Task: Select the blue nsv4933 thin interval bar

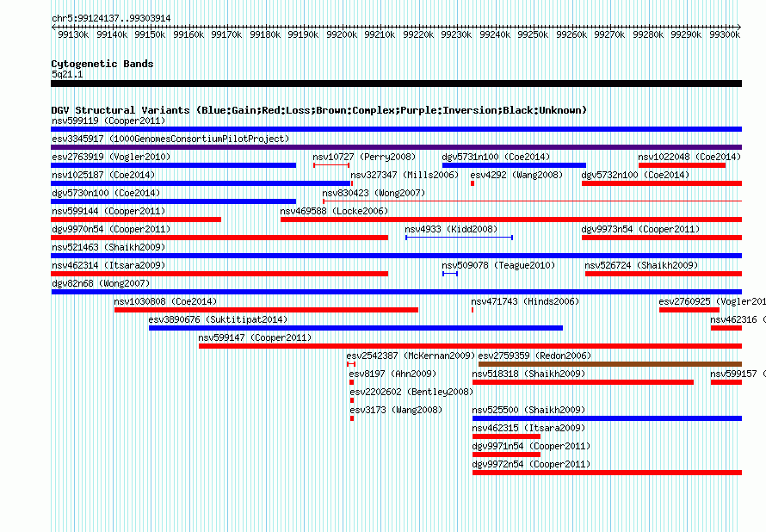Action: pyautogui.click(x=460, y=238)
